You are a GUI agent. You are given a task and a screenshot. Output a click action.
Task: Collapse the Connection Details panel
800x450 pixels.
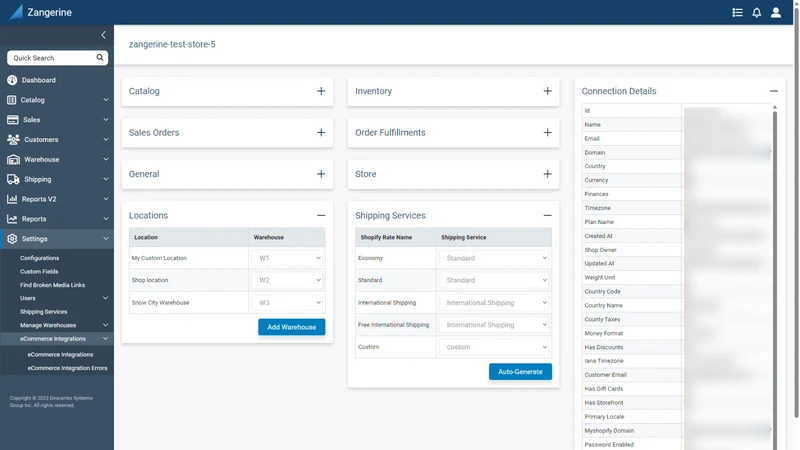pyautogui.click(x=774, y=91)
